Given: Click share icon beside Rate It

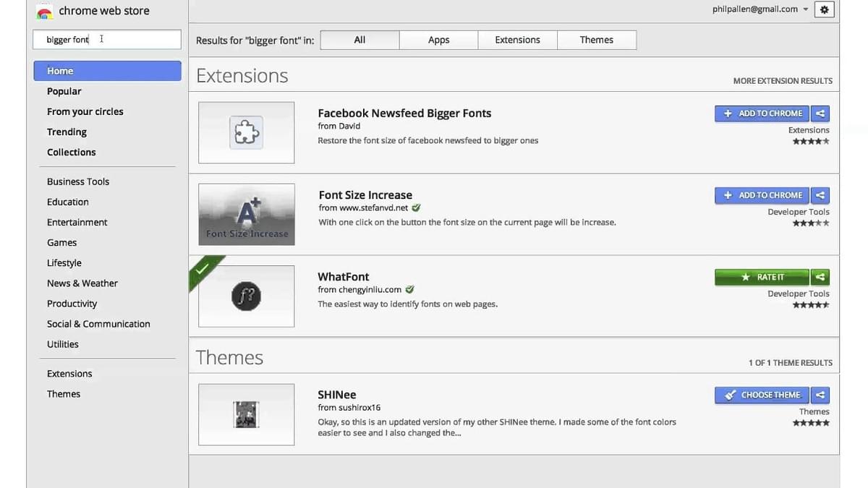Looking at the screenshot, I should click(x=820, y=277).
